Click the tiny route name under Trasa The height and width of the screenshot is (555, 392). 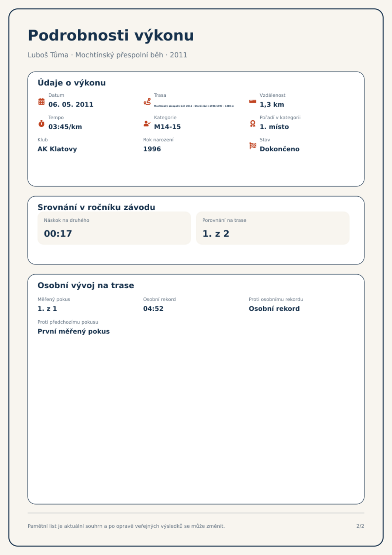[194, 106]
